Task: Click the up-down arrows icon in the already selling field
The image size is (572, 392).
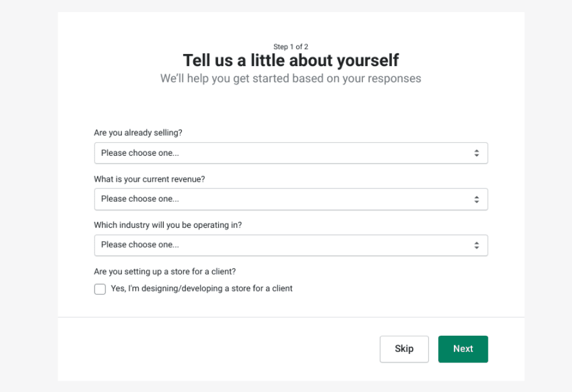Action: point(477,153)
